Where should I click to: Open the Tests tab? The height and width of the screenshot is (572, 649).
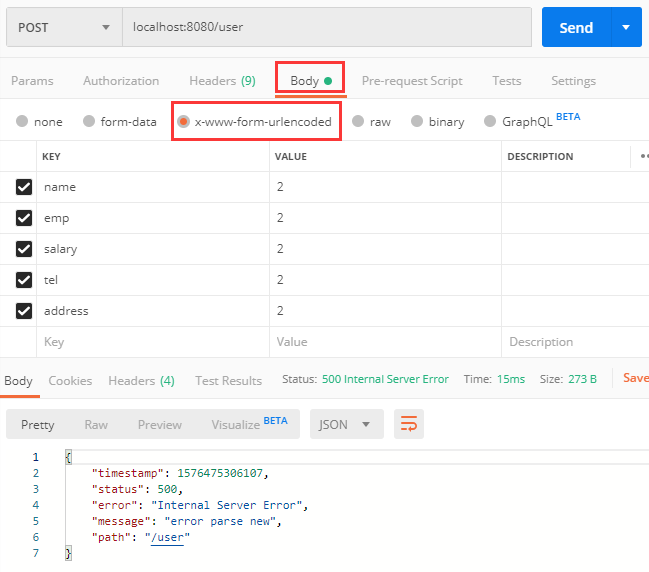507,81
